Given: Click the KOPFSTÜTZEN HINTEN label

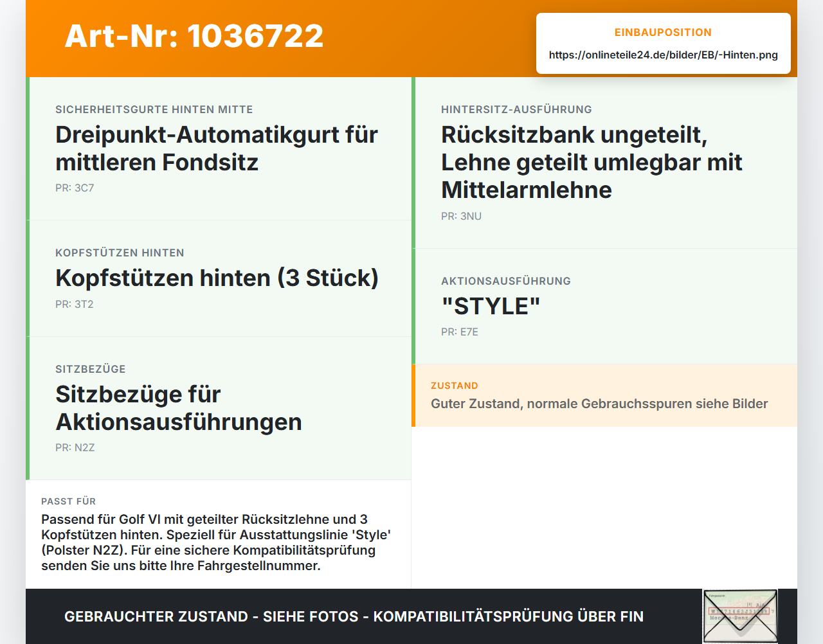Looking at the screenshot, I should click(120, 253).
